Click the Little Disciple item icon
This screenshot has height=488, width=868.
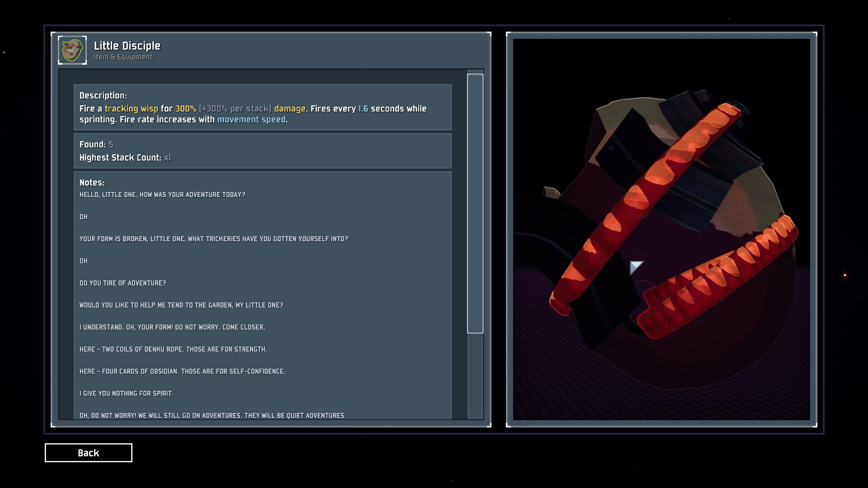tap(72, 50)
